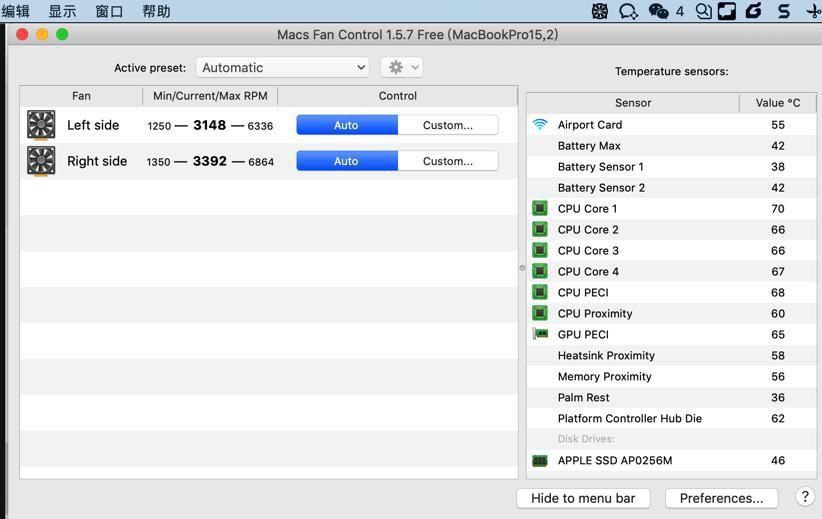
Task: Open the Macs Fan Control menu bar icon
Action: [600, 11]
